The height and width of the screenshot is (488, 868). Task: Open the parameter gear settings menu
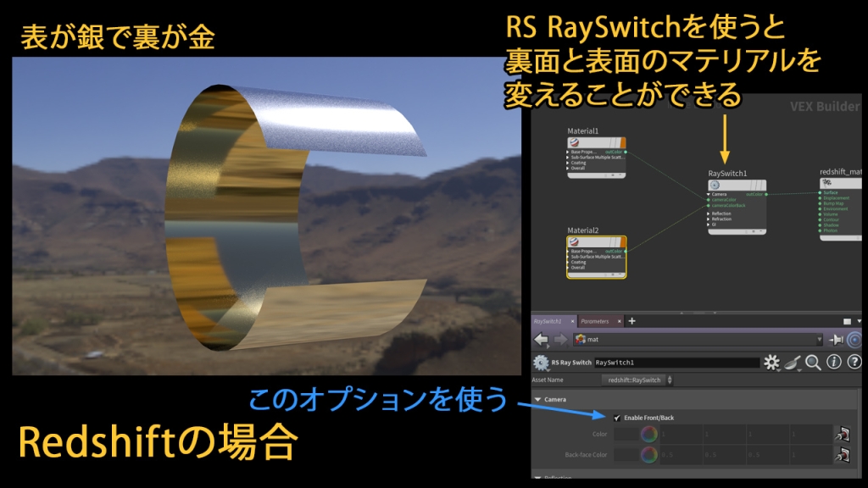pyautogui.click(x=771, y=363)
